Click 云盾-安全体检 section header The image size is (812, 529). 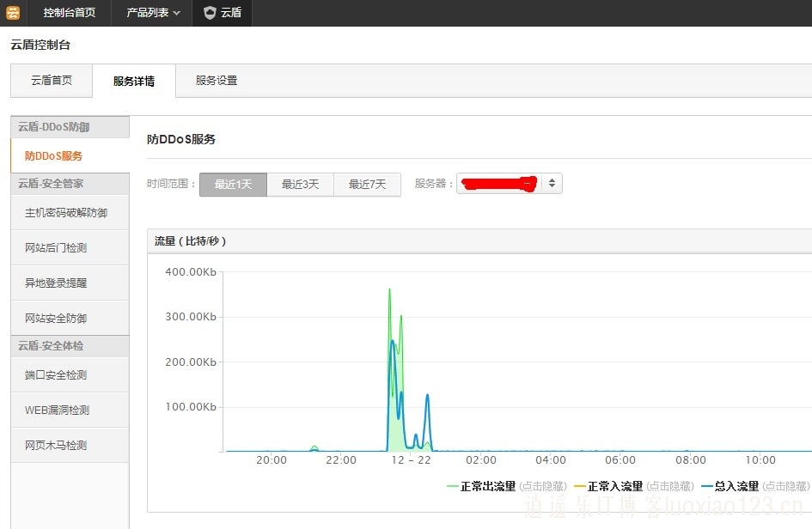point(70,346)
